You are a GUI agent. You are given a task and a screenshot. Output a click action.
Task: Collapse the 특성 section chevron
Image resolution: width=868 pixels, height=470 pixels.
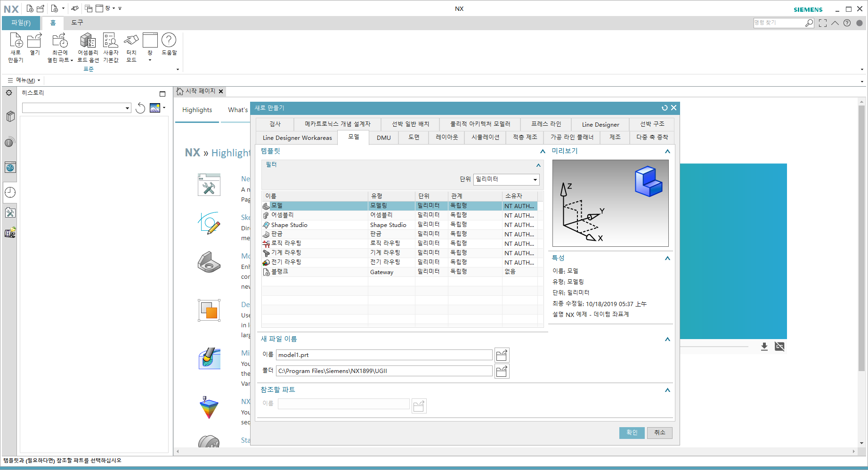(667, 258)
